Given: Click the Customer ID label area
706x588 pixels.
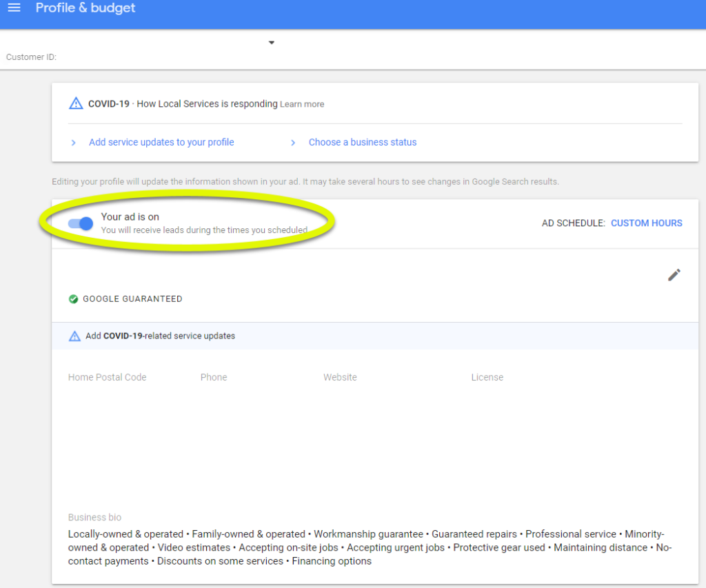Looking at the screenshot, I should point(31,57).
